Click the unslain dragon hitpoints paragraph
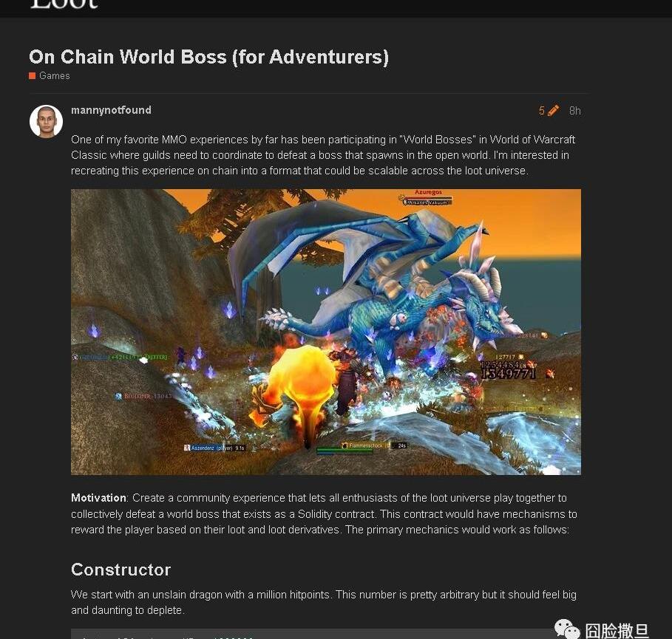Screen dimensions: 672x639 (324, 602)
